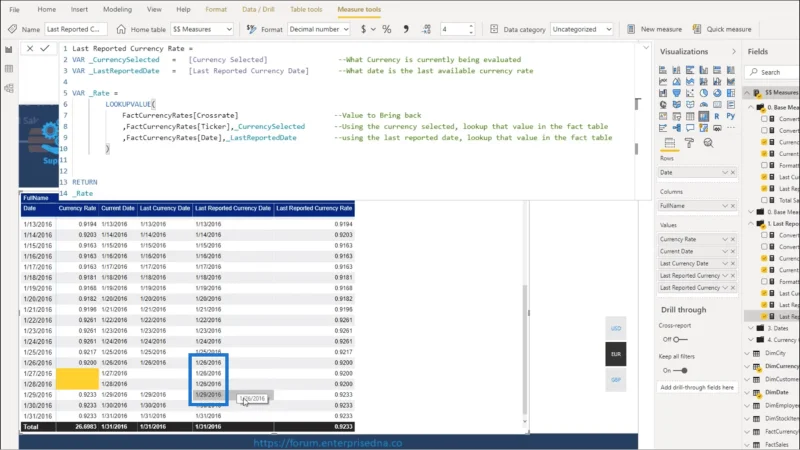
Task: Open Currency Rate field options chevron
Action: (724, 239)
